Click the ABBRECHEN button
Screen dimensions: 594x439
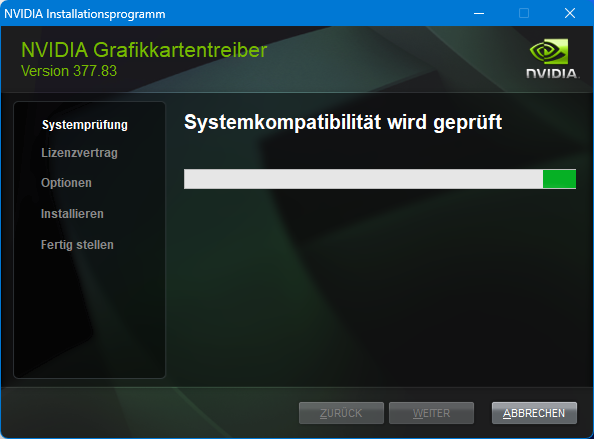coord(534,413)
